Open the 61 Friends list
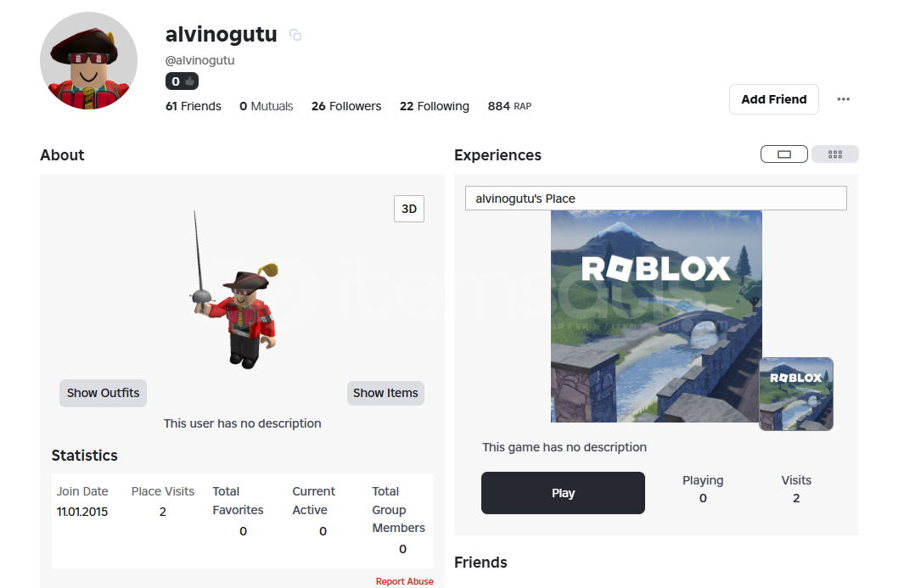The height and width of the screenshot is (588, 921). [194, 106]
